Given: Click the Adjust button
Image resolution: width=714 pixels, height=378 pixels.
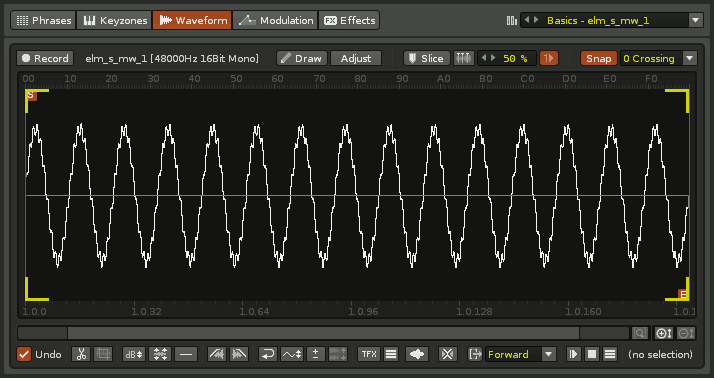Looking at the screenshot, I should coord(356,58).
